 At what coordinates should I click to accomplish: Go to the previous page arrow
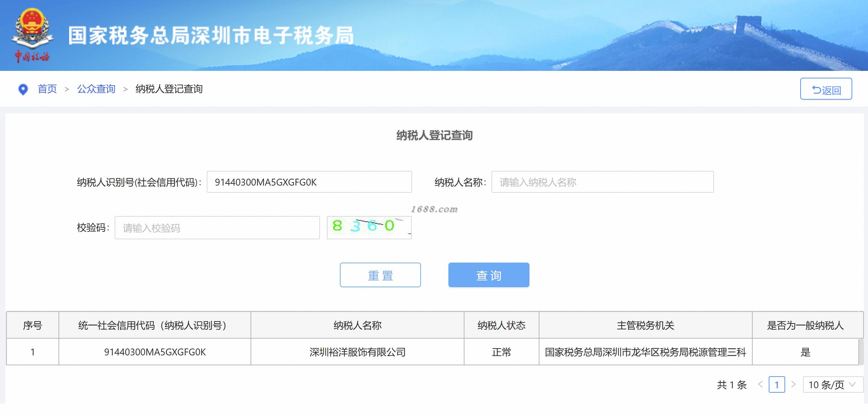pyautogui.click(x=760, y=384)
